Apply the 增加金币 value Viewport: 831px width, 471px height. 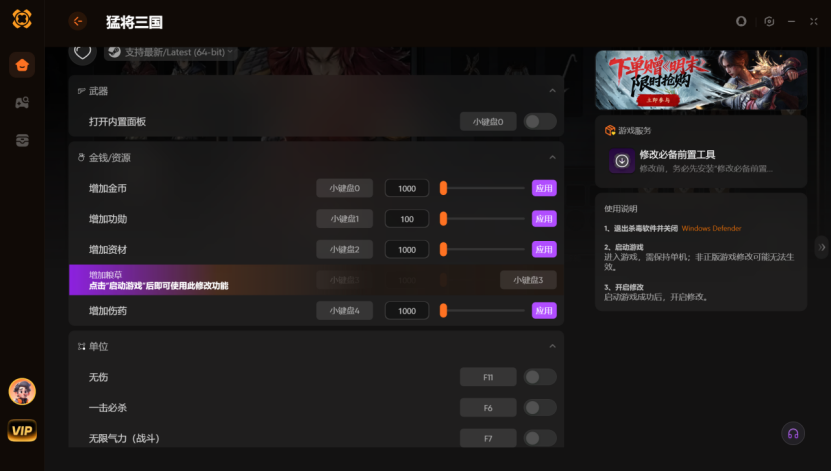(544, 188)
